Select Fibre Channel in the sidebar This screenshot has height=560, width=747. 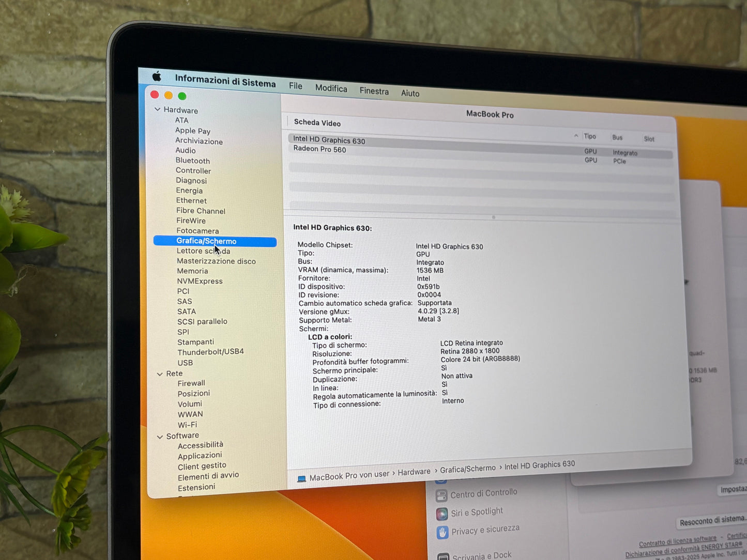tap(201, 211)
